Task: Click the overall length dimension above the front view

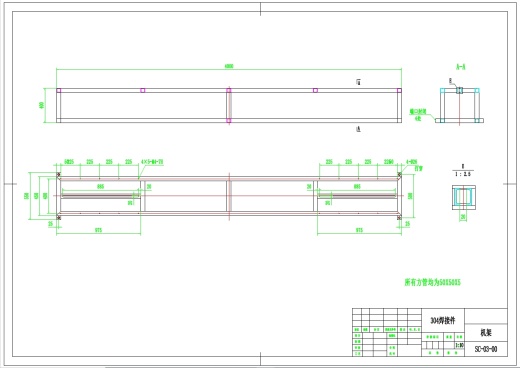Action: pos(229,66)
